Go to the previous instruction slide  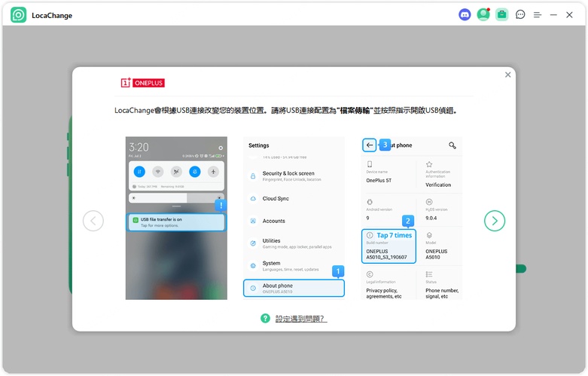coord(93,221)
